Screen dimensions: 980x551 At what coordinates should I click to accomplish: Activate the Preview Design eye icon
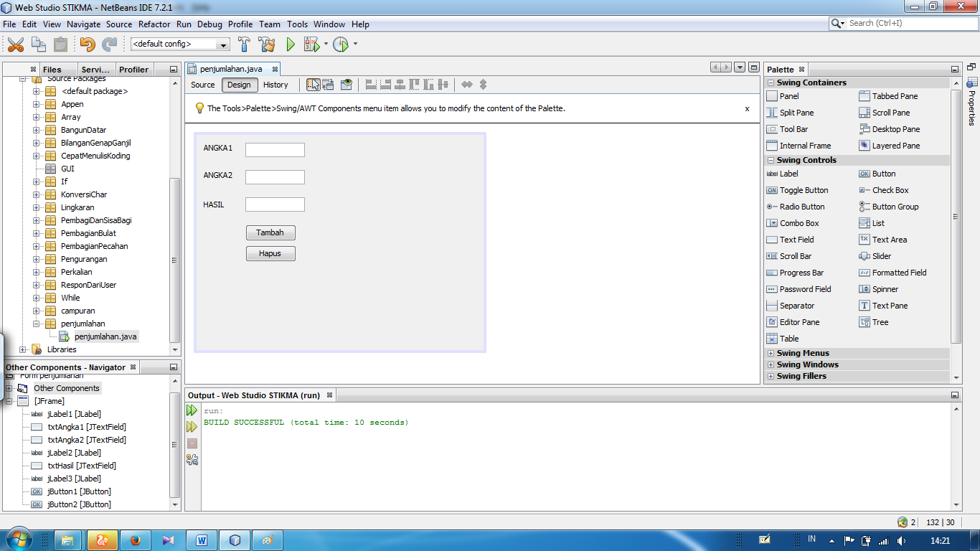click(347, 85)
